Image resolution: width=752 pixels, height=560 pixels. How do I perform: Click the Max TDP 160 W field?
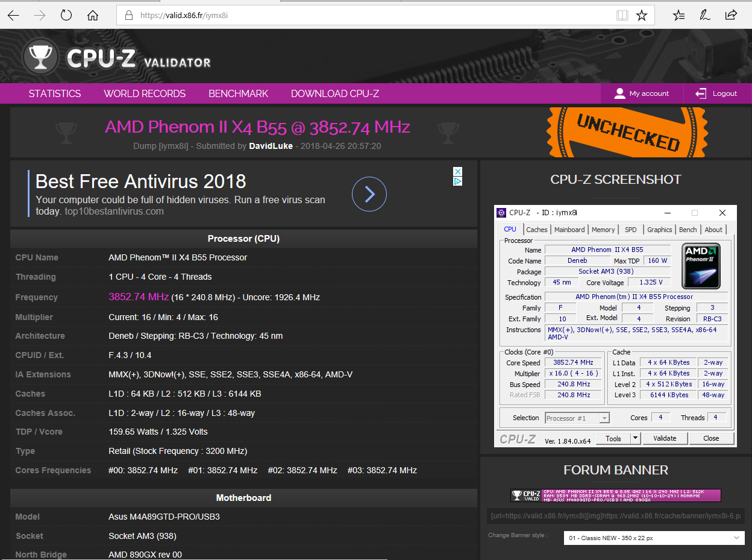click(658, 260)
